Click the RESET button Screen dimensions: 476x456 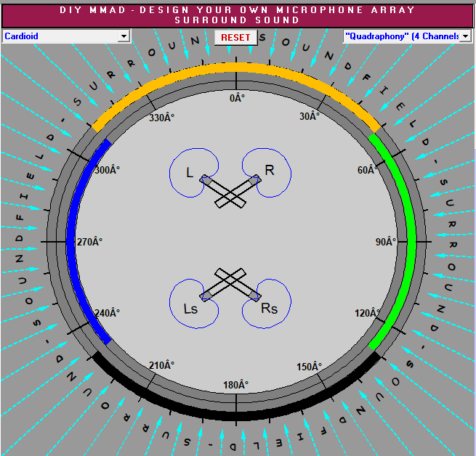point(235,37)
